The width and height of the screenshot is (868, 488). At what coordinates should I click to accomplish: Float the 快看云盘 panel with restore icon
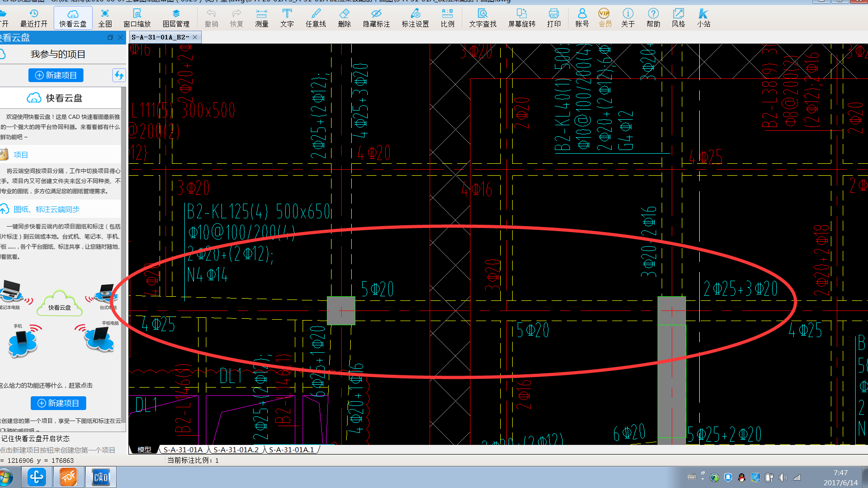point(110,38)
